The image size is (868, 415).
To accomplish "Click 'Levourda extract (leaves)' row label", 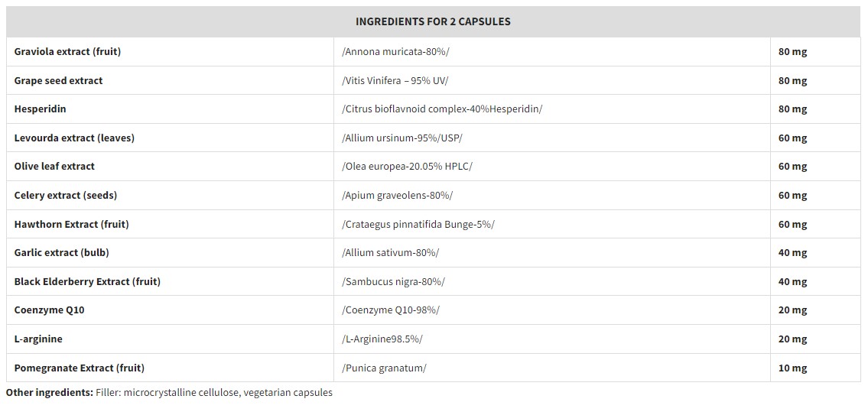I will [74, 138].
